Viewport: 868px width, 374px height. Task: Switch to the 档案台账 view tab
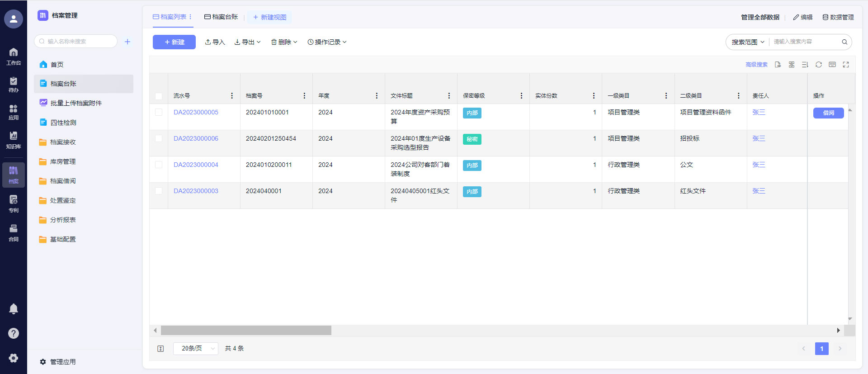(x=221, y=17)
